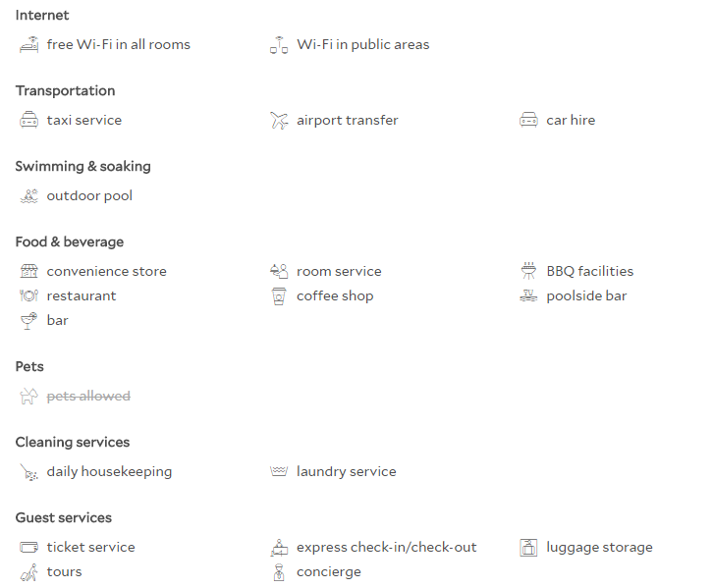This screenshot has width=712, height=588.
Task: Click the express check-in/check-out text
Action: (386, 547)
